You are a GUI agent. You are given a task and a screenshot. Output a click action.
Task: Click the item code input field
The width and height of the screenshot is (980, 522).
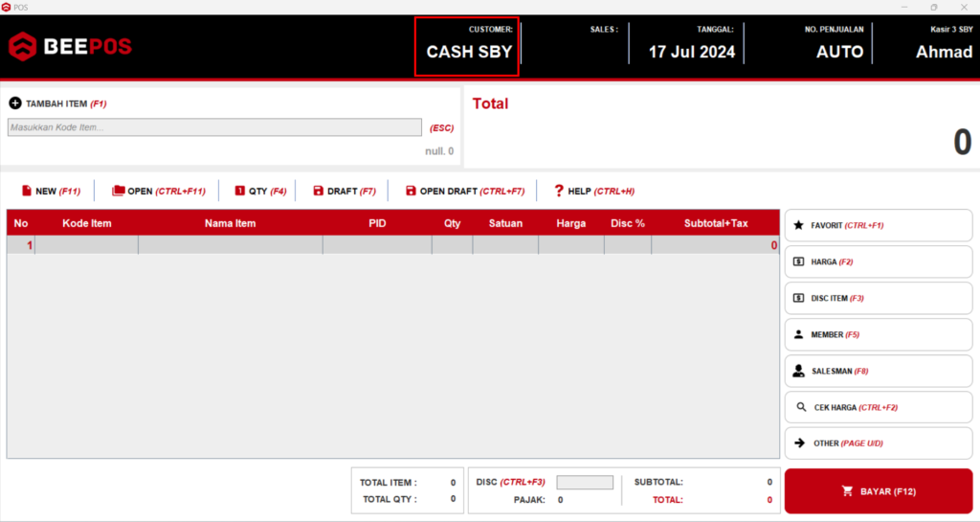[214, 127]
